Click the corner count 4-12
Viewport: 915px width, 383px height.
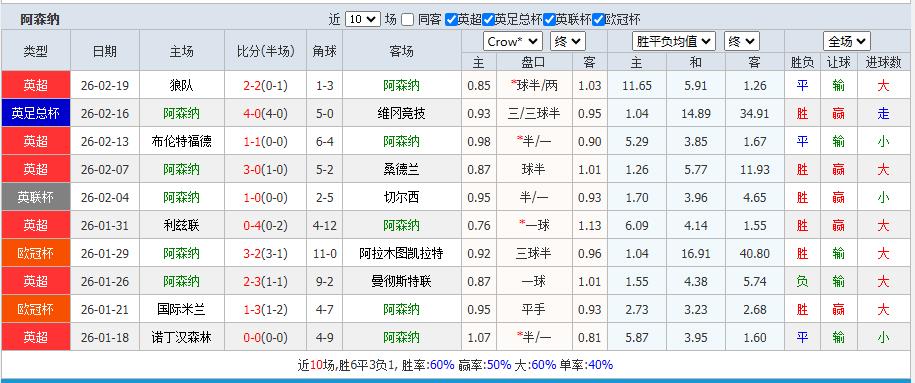pos(324,225)
